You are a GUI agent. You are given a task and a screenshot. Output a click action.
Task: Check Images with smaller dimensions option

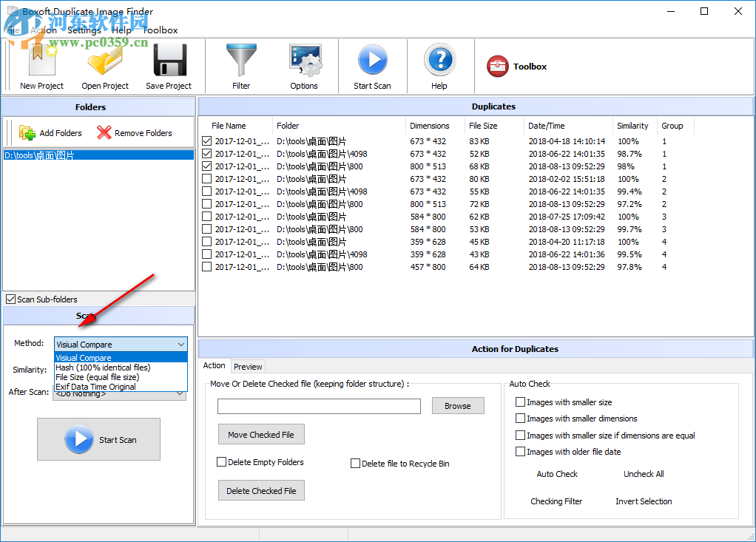pos(520,418)
